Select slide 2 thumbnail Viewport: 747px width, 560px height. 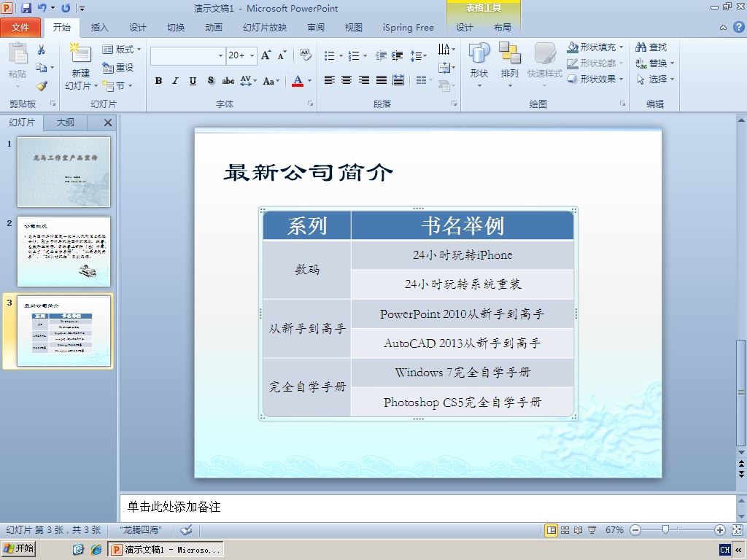[x=64, y=252]
